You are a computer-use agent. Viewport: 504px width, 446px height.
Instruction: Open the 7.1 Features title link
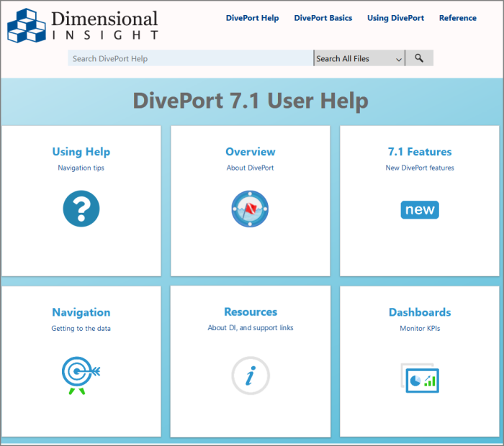[x=420, y=152]
